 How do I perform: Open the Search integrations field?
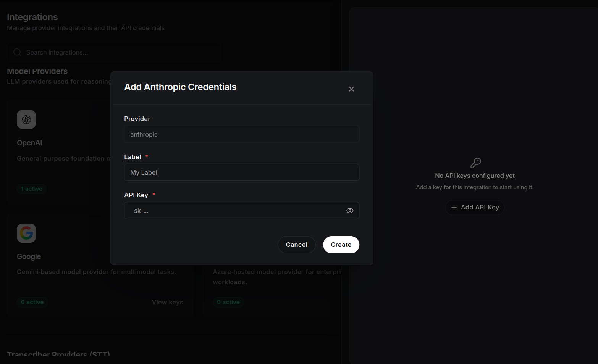(x=114, y=52)
